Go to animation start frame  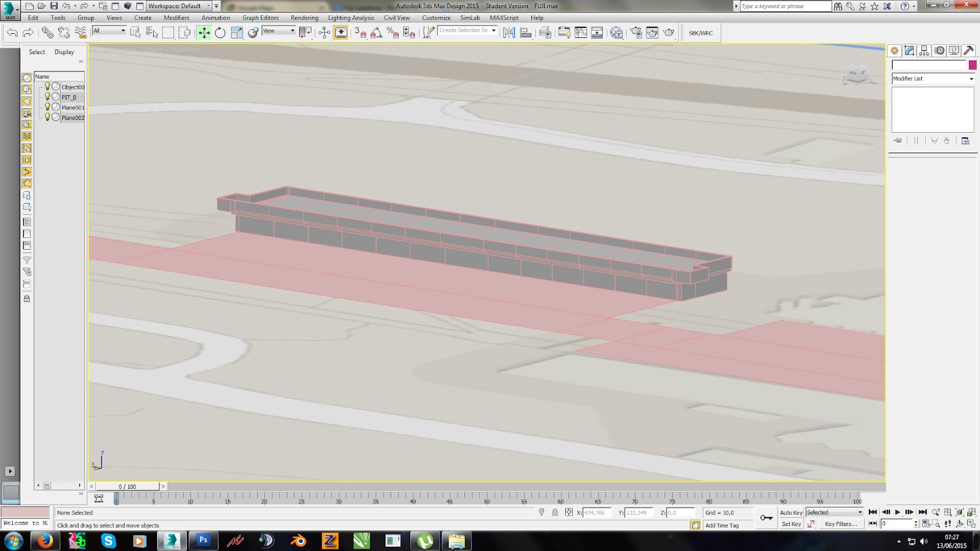tap(872, 513)
